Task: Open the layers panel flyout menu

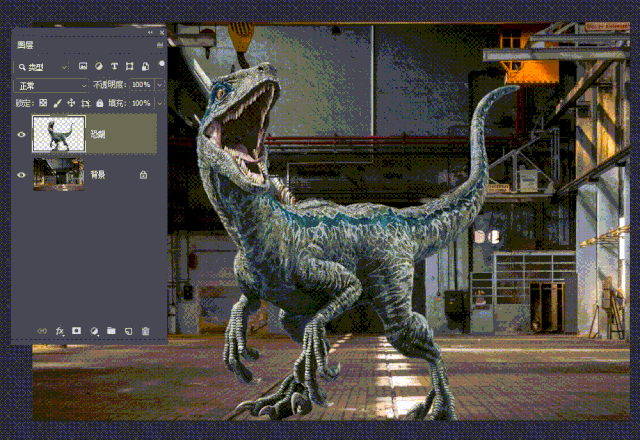Action: click(160, 45)
